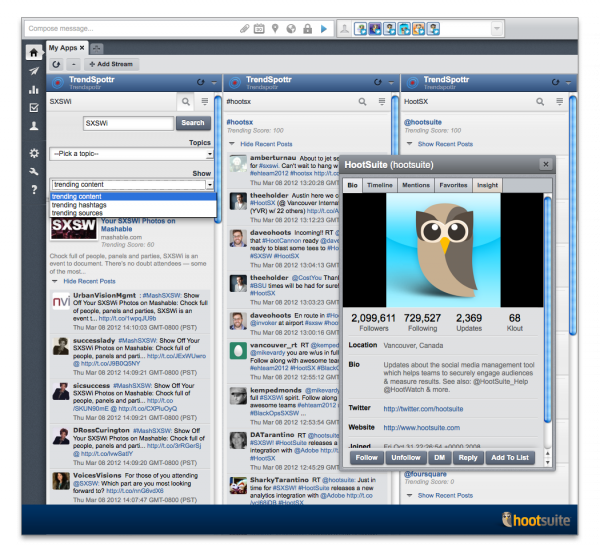Image resolution: width=600 pixels, height=557 pixels.
Task: Collapse Hide Recent Posts under #hootsx
Action: click(266, 144)
